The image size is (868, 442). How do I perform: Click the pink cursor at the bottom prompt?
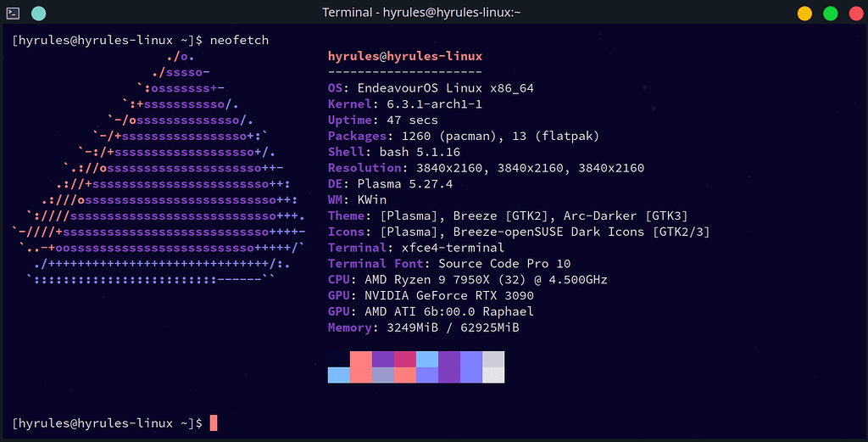coord(214,423)
